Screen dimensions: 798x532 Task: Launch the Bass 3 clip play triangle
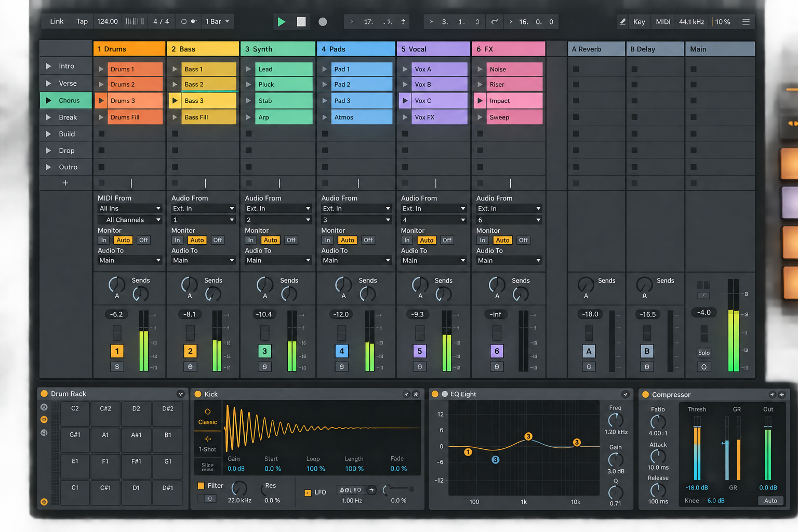(175, 101)
